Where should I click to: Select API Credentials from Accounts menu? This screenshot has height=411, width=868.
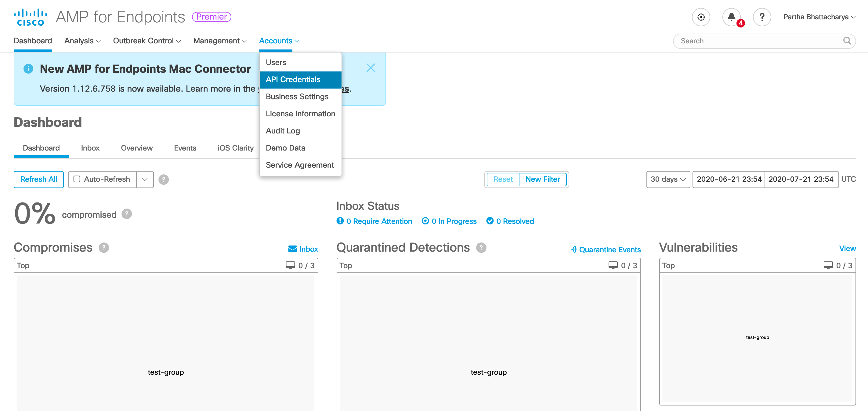coord(293,80)
